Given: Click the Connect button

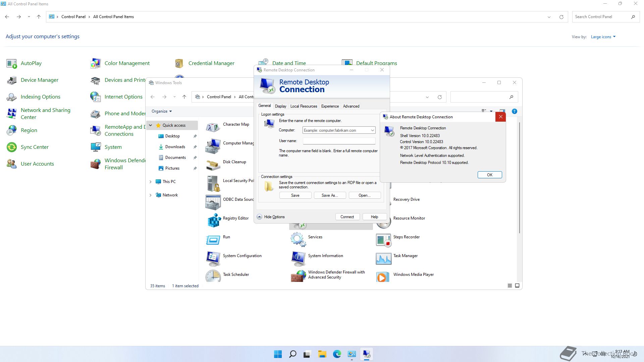Looking at the screenshot, I should click(347, 217).
